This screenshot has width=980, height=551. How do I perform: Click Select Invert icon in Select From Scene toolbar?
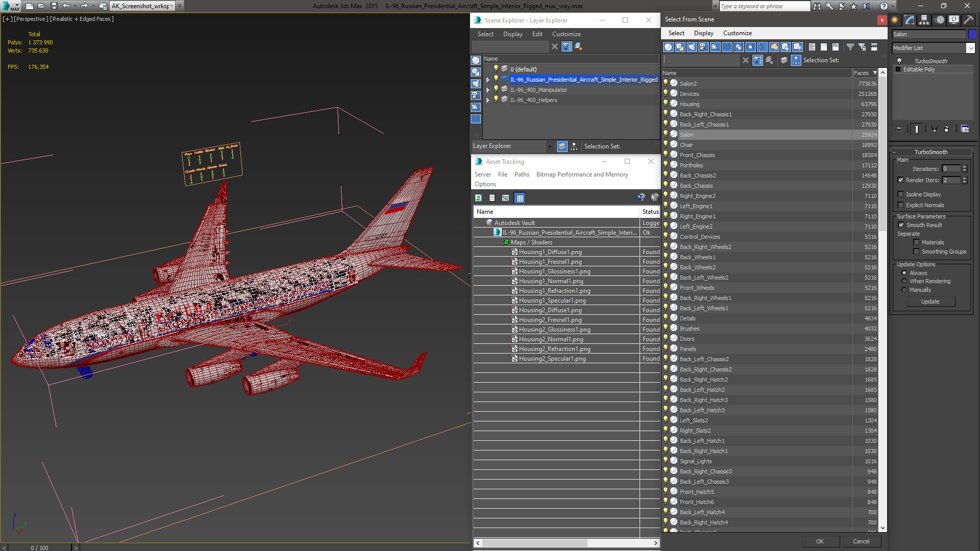pos(836,47)
